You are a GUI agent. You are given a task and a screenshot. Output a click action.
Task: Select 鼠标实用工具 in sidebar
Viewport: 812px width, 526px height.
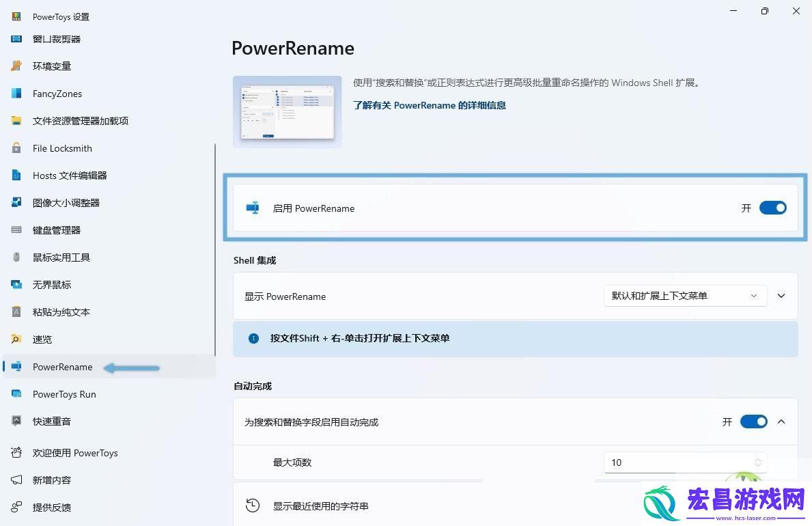tap(61, 258)
